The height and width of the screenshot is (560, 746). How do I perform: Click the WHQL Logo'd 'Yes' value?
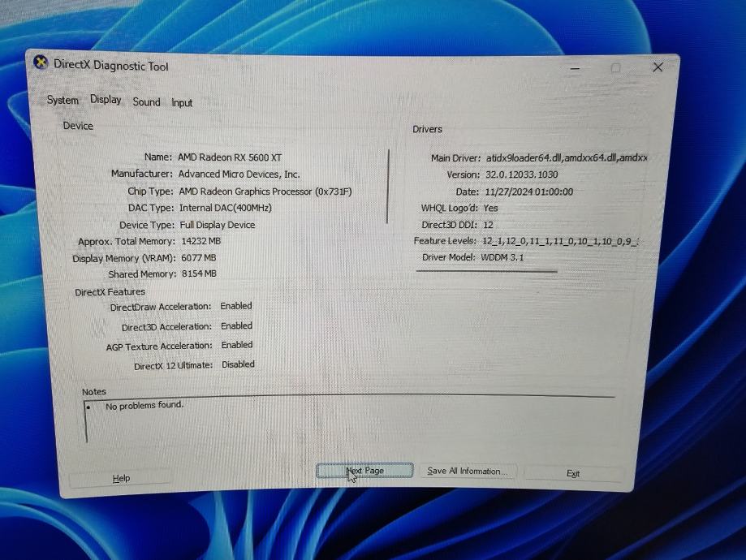click(x=490, y=208)
